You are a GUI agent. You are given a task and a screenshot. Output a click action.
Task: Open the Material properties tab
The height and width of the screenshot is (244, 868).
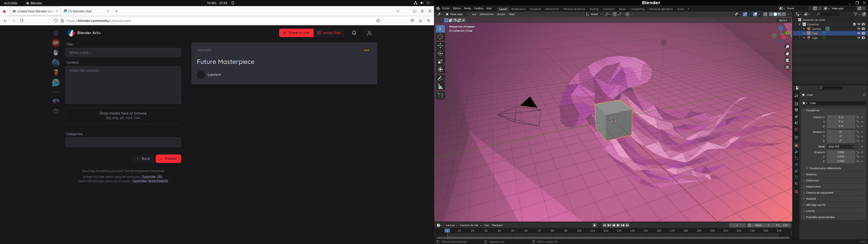point(796,184)
